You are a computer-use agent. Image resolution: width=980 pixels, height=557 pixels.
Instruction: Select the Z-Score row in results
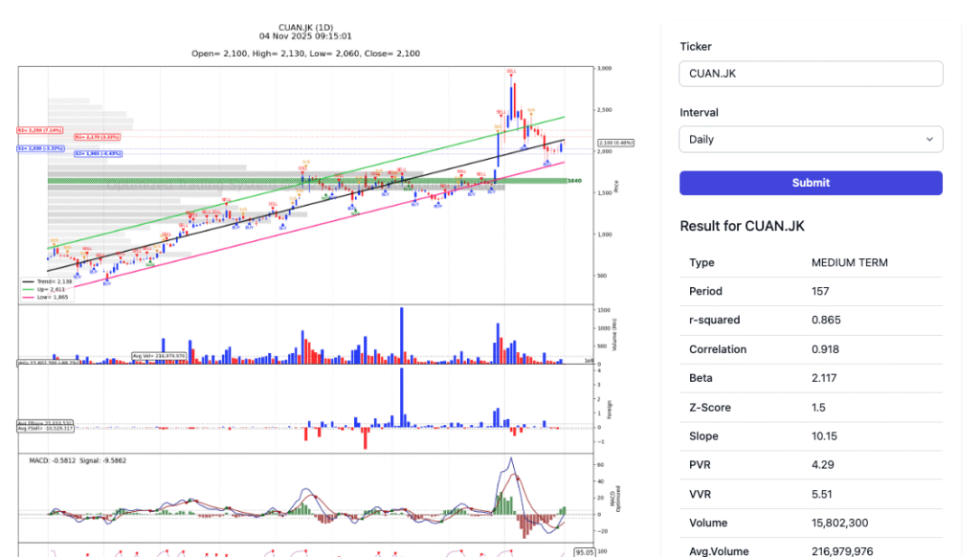point(811,408)
